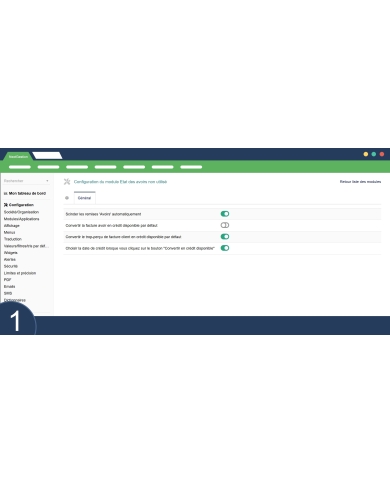Select the NextGestion browser tab
The image size is (390, 484).
coord(18,156)
